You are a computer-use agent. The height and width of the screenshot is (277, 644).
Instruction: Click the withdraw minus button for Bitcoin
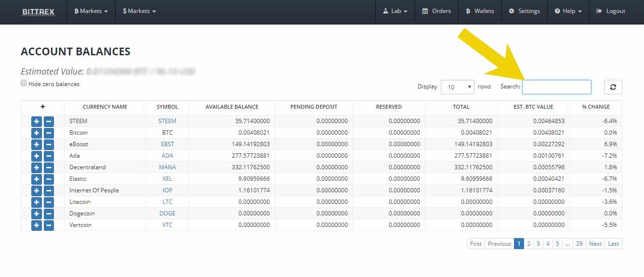click(49, 133)
